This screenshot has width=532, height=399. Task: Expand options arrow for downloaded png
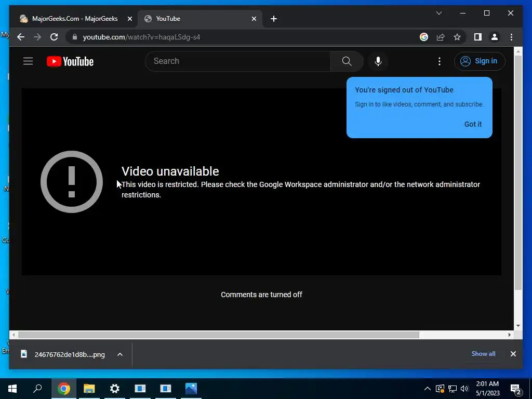click(x=120, y=354)
